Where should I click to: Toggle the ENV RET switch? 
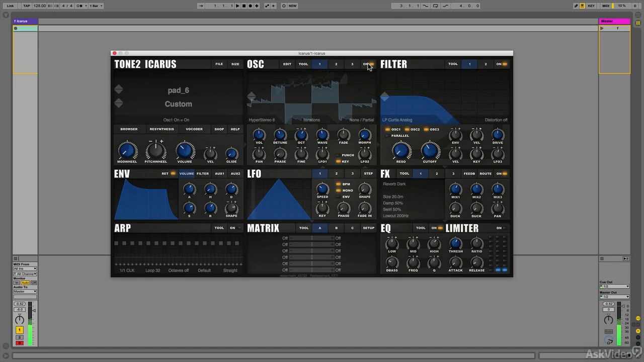[x=168, y=173]
